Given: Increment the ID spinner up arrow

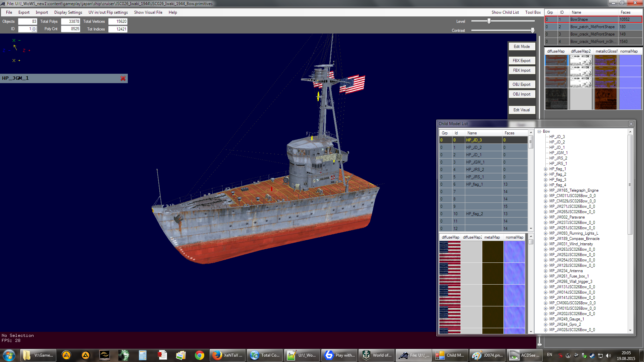Looking at the screenshot, I should click(x=34, y=27).
